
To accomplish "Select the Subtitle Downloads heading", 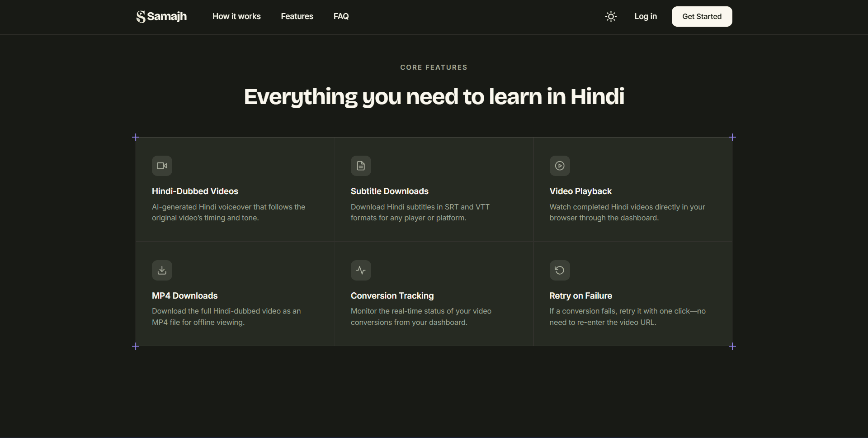I will coord(389,191).
